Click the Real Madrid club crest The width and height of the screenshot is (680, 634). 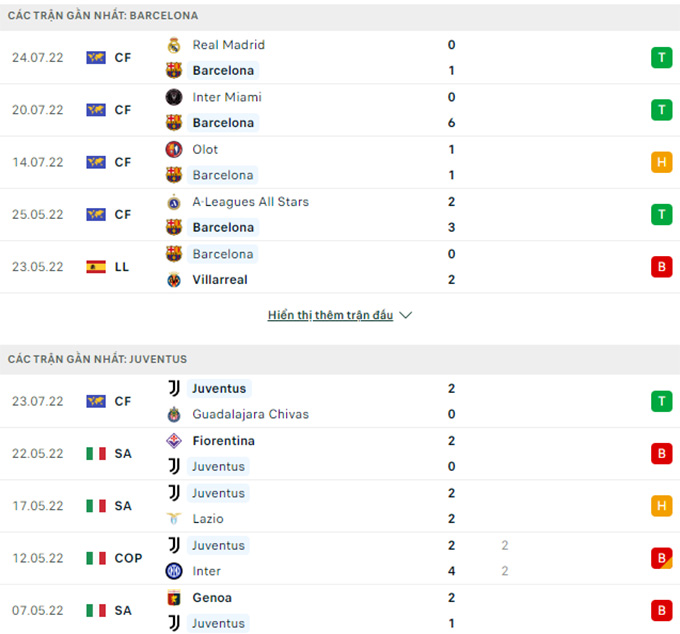pos(174,45)
